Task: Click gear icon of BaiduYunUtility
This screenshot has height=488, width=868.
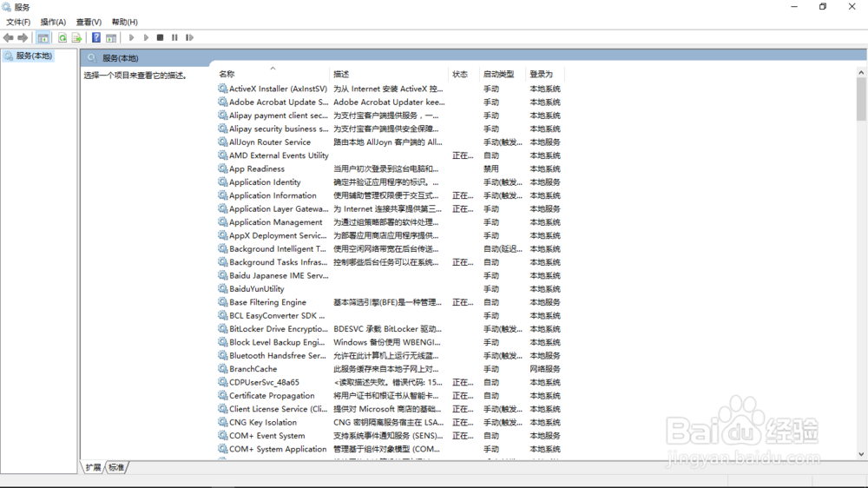Action: pos(222,288)
